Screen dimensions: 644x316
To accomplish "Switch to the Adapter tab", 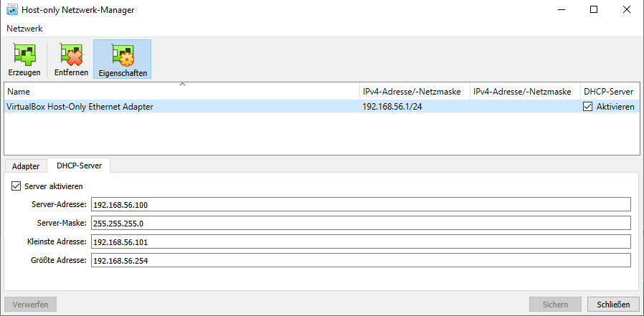I will click(x=26, y=166).
